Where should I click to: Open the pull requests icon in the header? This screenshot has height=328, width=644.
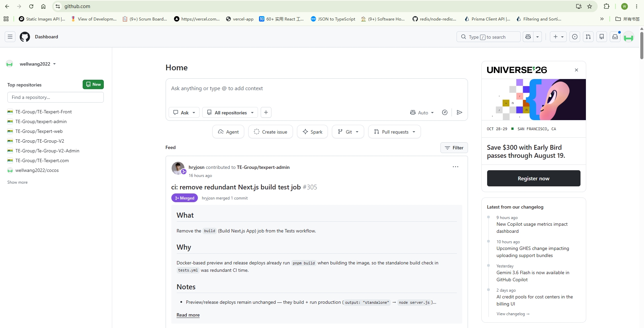coord(588,37)
